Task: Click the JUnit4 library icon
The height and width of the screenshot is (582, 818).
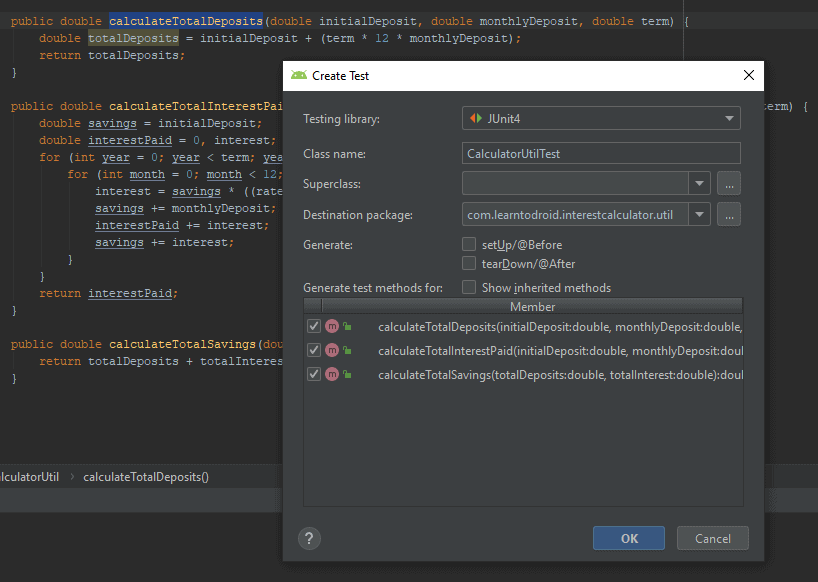Action: click(474, 119)
